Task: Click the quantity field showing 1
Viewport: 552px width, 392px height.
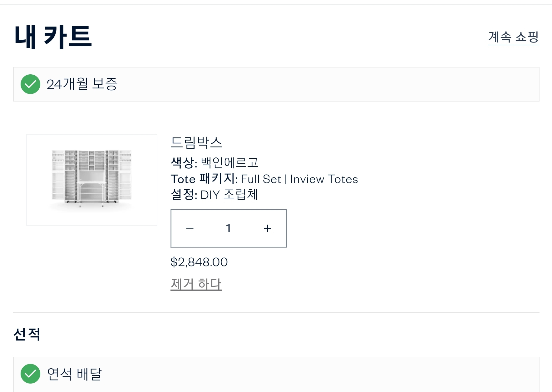Action: click(228, 228)
